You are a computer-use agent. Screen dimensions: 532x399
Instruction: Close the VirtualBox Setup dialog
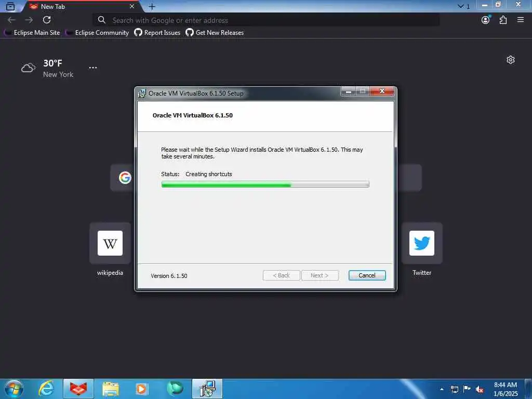tap(382, 91)
